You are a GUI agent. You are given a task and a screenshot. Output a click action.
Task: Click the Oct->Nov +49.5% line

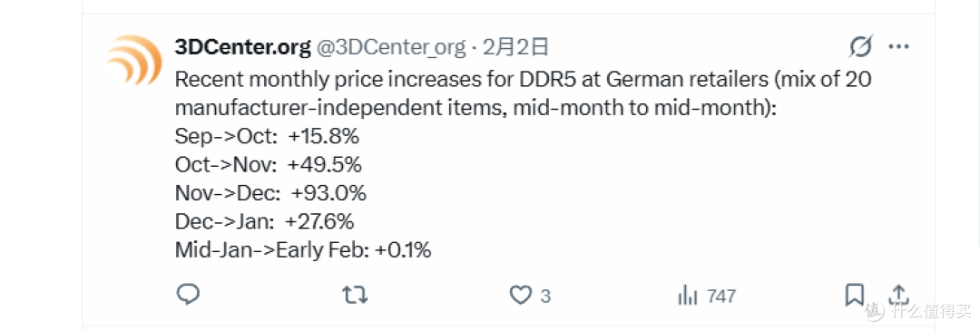(x=269, y=165)
